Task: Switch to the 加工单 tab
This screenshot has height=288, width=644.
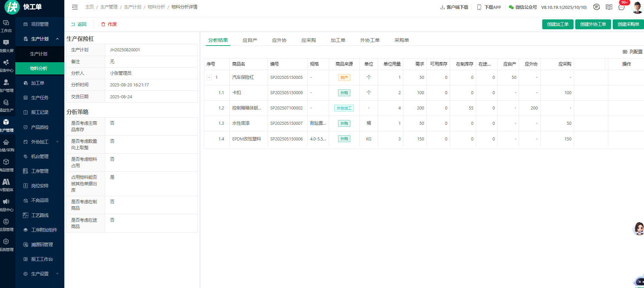Action: pos(338,40)
